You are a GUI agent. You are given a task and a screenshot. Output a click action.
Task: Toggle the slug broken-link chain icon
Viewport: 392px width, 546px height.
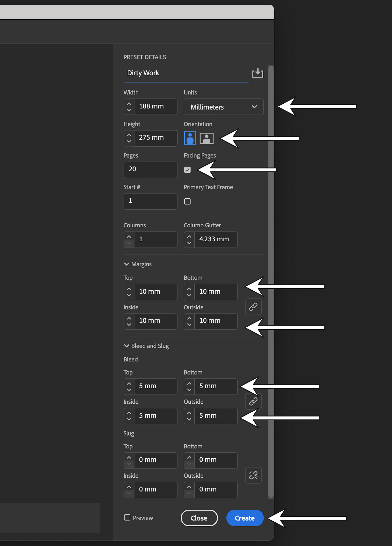[253, 475]
